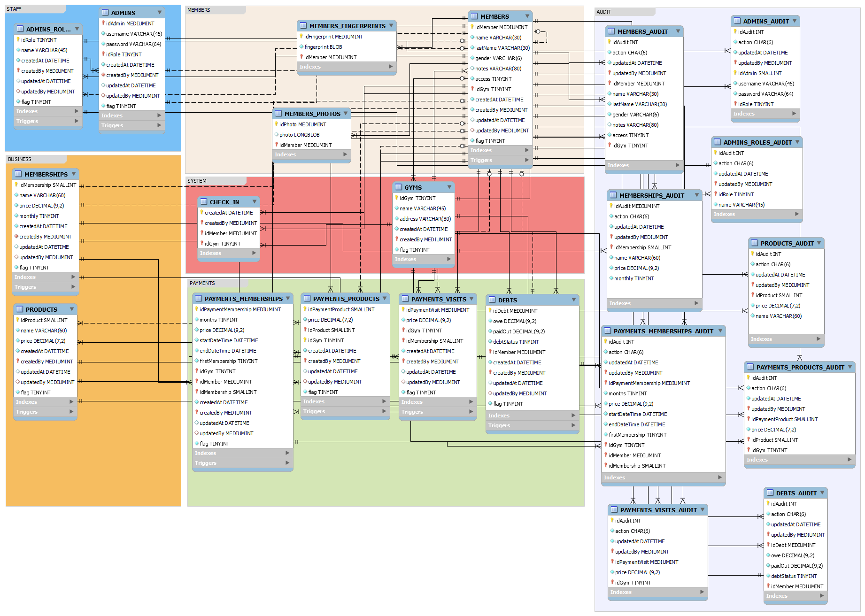Click the MEMBERS_PHOTOS table icon
Image resolution: width=865 pixels, height=616 pixels.
278,113
